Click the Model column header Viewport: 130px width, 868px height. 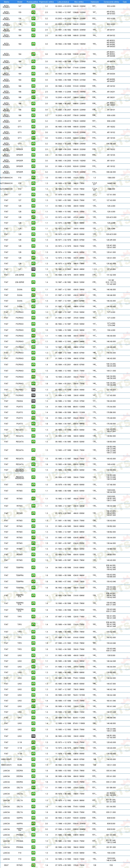20,2
